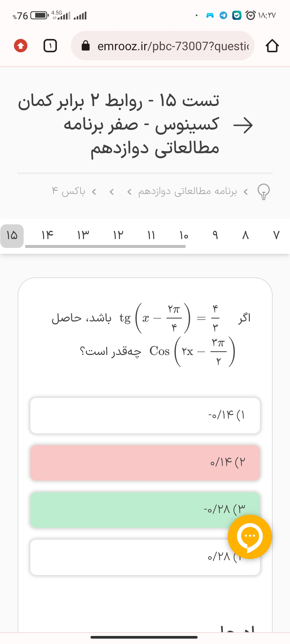Tap the lightbulb hint icon

264,192
